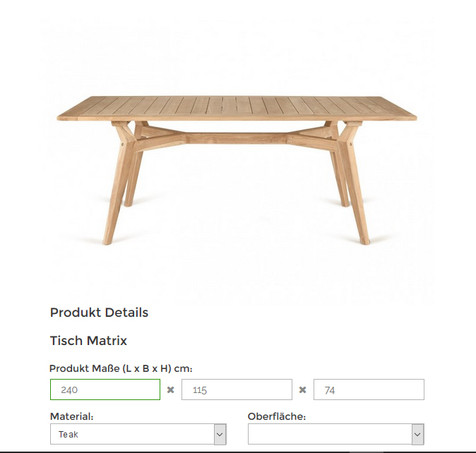Click the second cross icon before 74
The height and width of the screenshot is (453, 476).
click(x=303, y=390)
